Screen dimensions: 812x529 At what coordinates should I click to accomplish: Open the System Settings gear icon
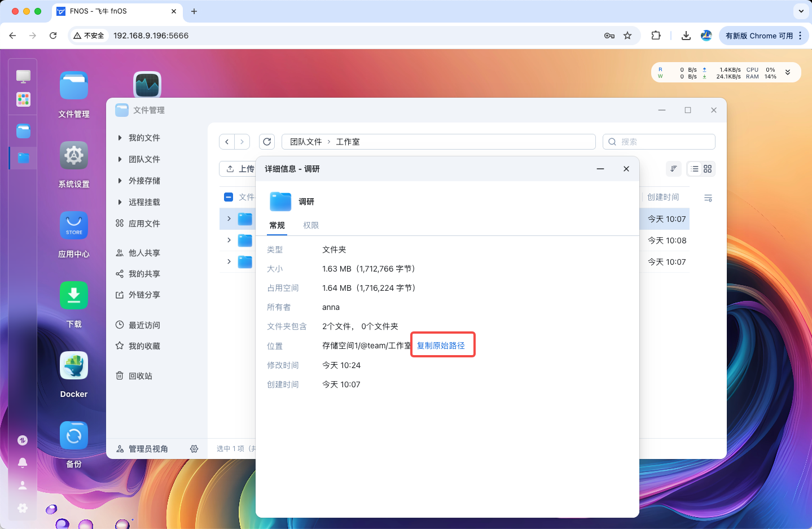tap(74, 156)
